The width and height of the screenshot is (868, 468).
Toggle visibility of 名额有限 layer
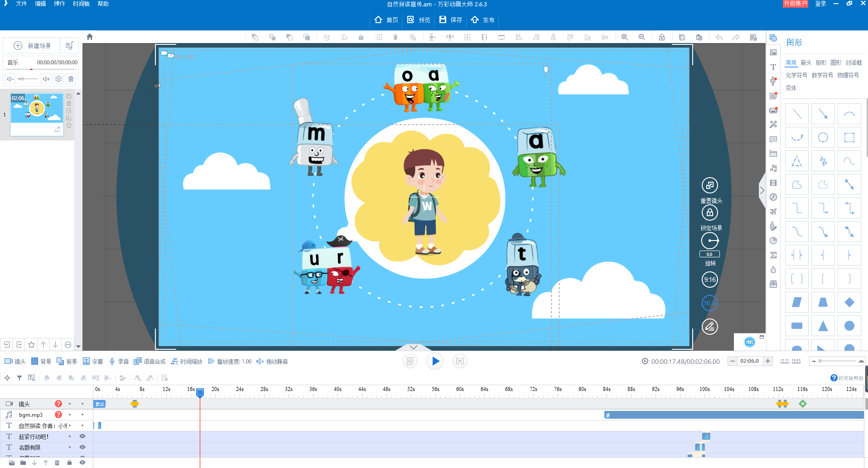click(82, 447)
